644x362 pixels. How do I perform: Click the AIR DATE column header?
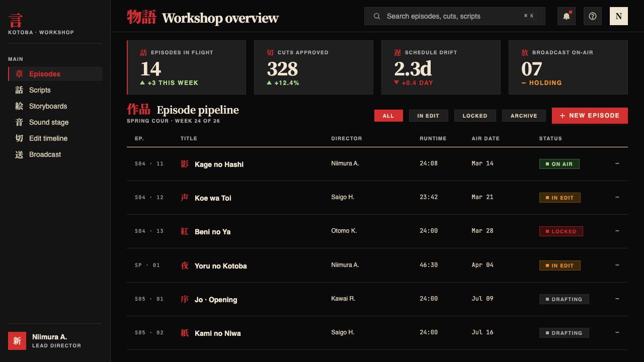[486, 138]
